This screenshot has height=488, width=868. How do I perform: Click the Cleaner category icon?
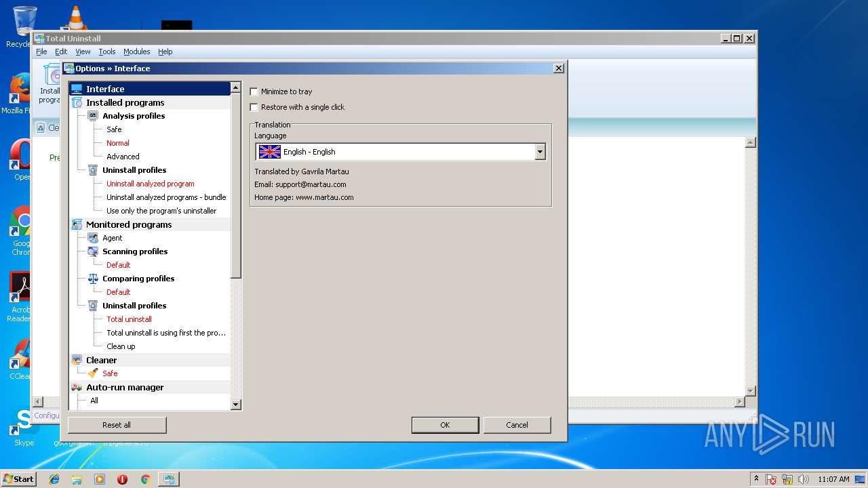point(77,360)
